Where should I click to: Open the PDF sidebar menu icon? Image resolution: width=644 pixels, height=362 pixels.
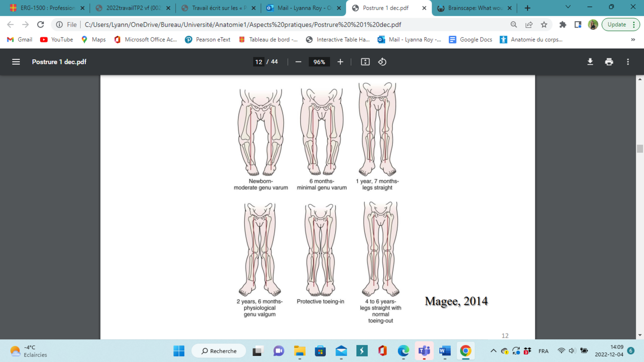(16, 62)
